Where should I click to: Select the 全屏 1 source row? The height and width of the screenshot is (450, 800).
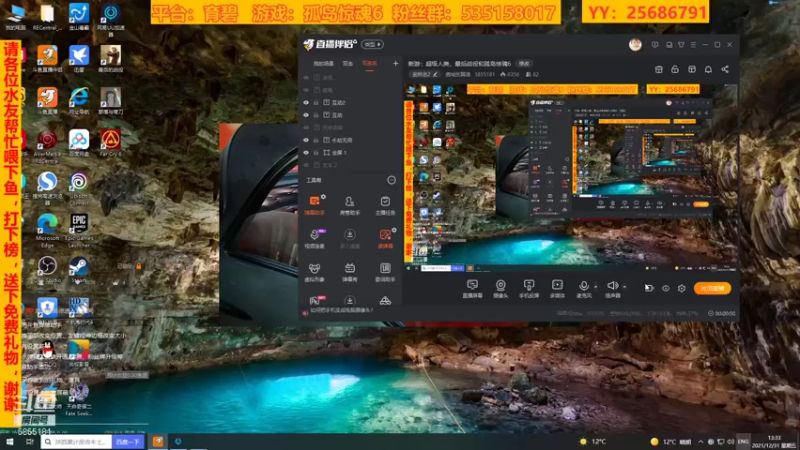coord(349,153)
